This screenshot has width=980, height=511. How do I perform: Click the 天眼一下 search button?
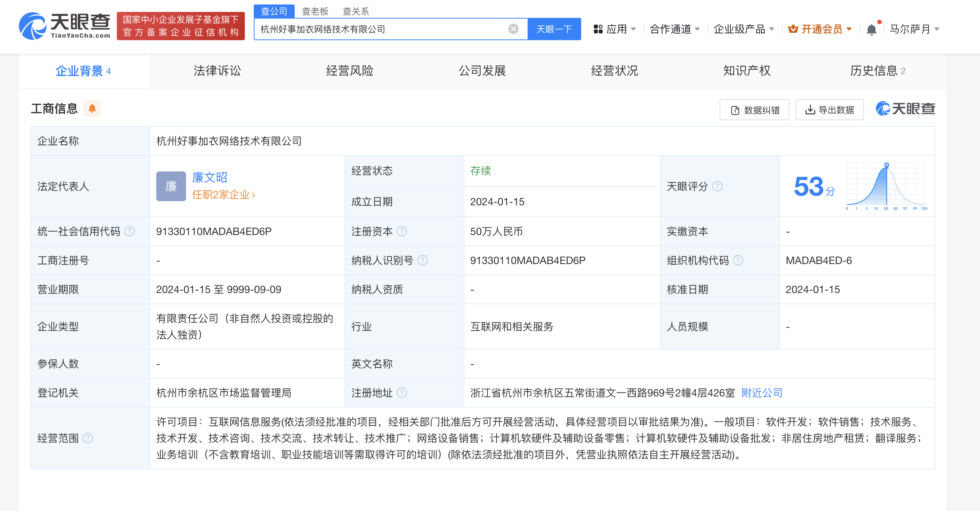pyautogui.click(x=554, y=29)
